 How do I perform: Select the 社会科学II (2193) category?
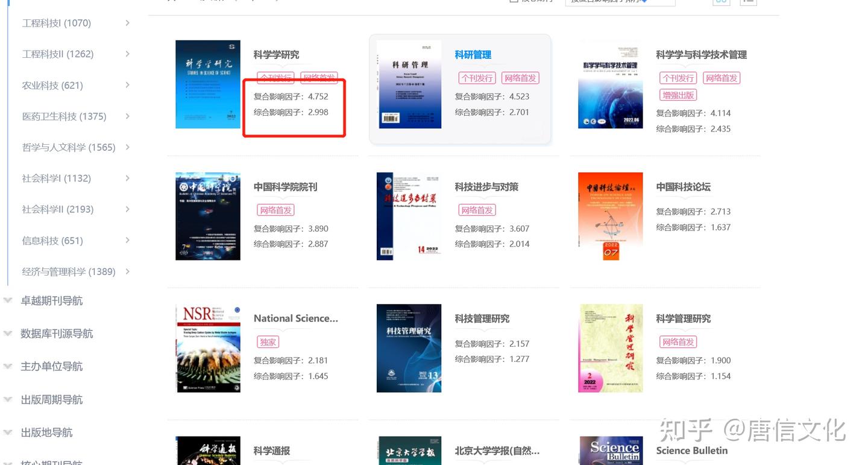click(x=58, y=209)
